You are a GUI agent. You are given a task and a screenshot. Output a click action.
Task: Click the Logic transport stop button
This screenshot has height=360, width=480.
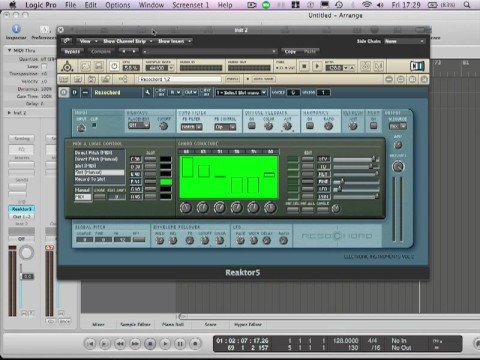click(x=150, y=344)
